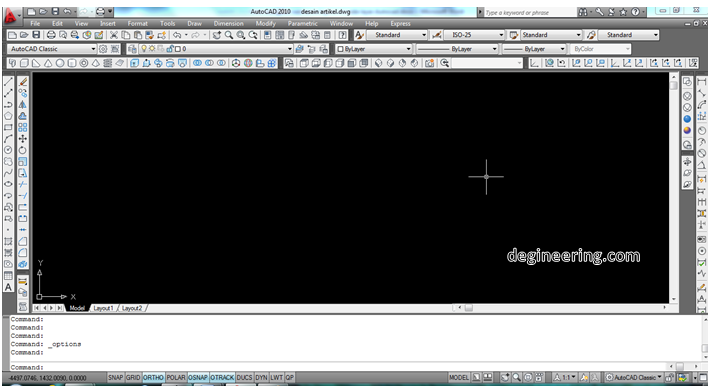This screenshot has width=711, height=390.
Task: Select the Erase modify tool
Action: click(x=23, y=82)
